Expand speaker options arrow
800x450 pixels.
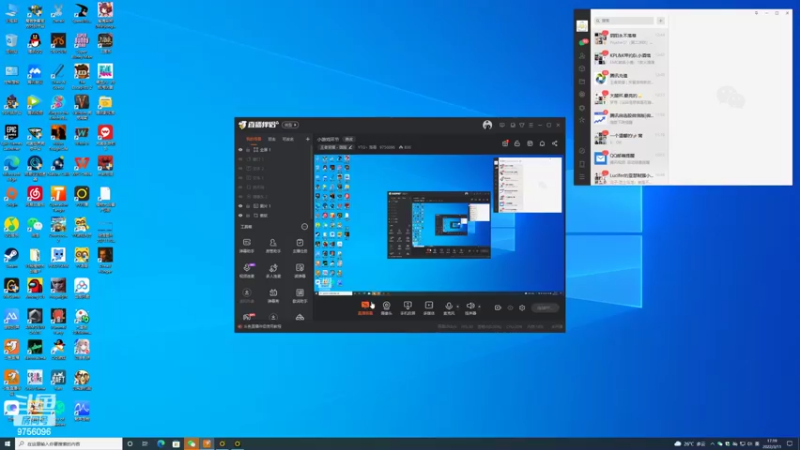[479, 307]
